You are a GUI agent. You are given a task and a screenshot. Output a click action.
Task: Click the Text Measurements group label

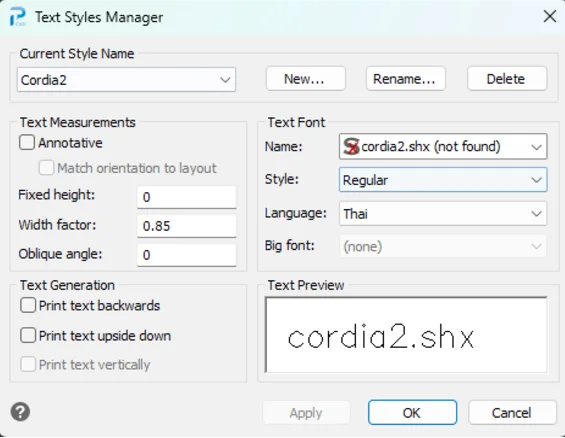pyautogui.click(x=78, y=122)
